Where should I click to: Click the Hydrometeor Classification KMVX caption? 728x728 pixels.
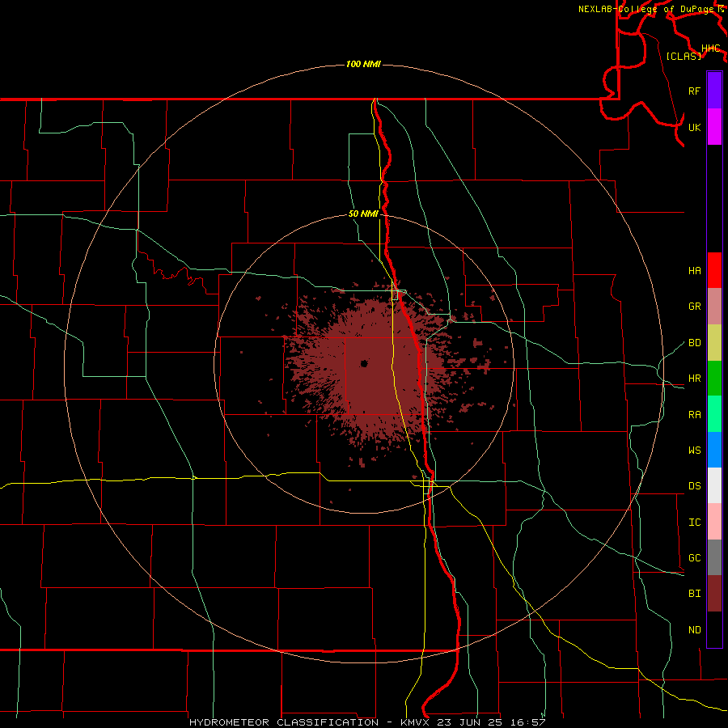click(x=367, y=722)
